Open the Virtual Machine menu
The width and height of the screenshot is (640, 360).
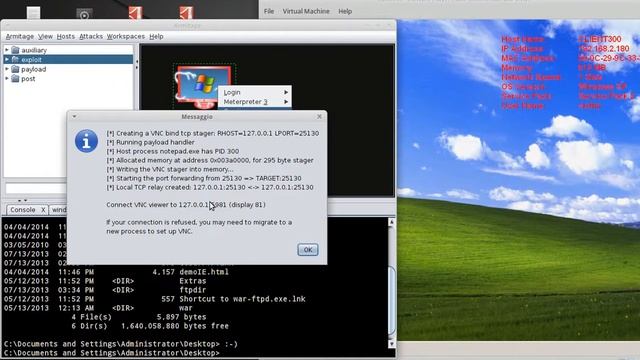tap(306, 11)
